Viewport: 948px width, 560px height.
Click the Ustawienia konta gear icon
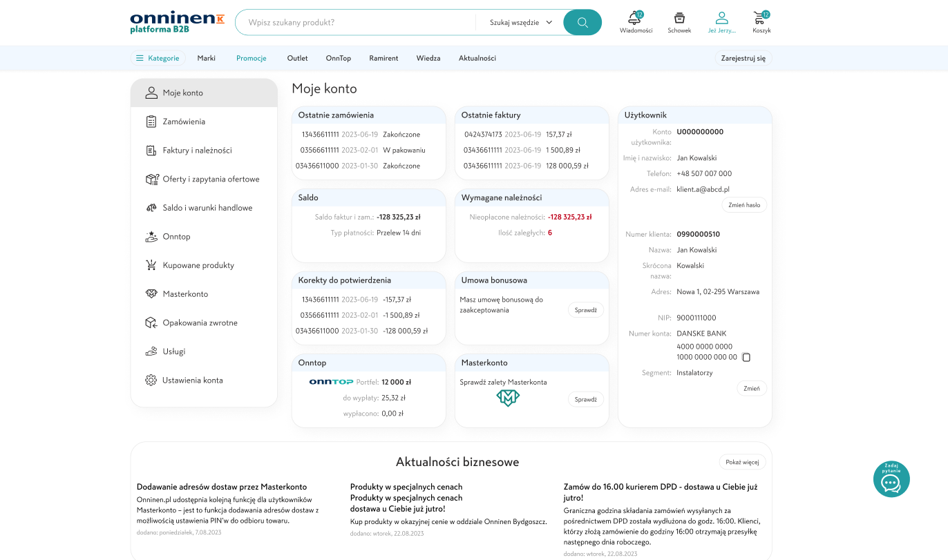tap(151, 380)
